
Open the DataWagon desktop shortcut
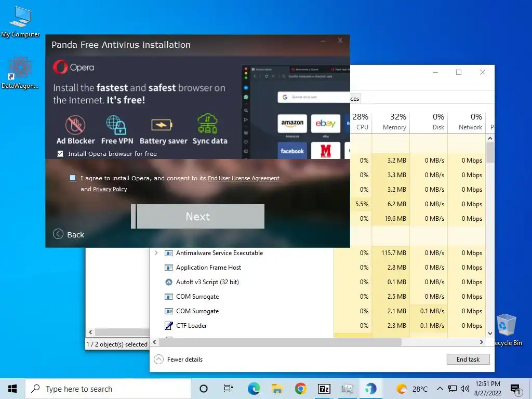[x=20, y=73]
